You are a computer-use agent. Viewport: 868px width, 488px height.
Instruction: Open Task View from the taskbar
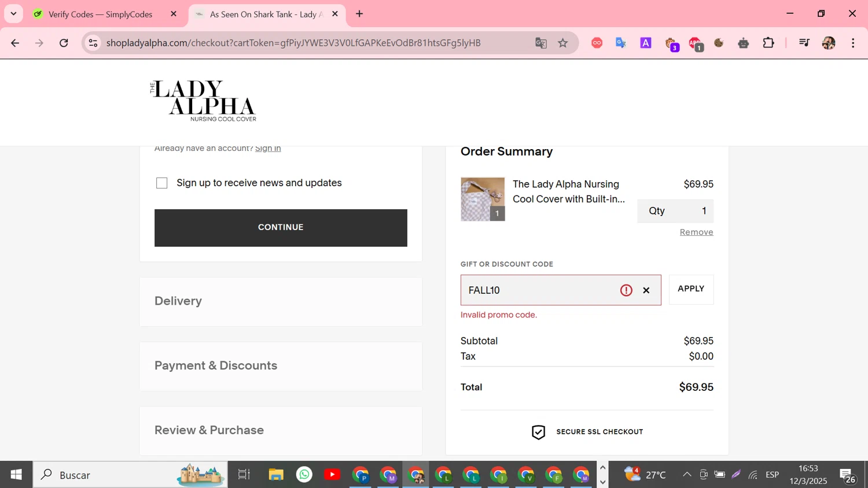[244, 475]
